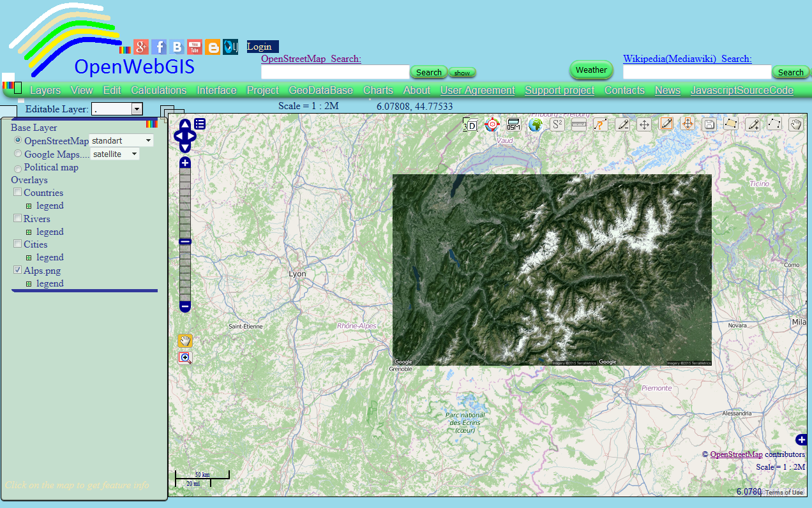Select the S² area measurement tool

[557, 124]
